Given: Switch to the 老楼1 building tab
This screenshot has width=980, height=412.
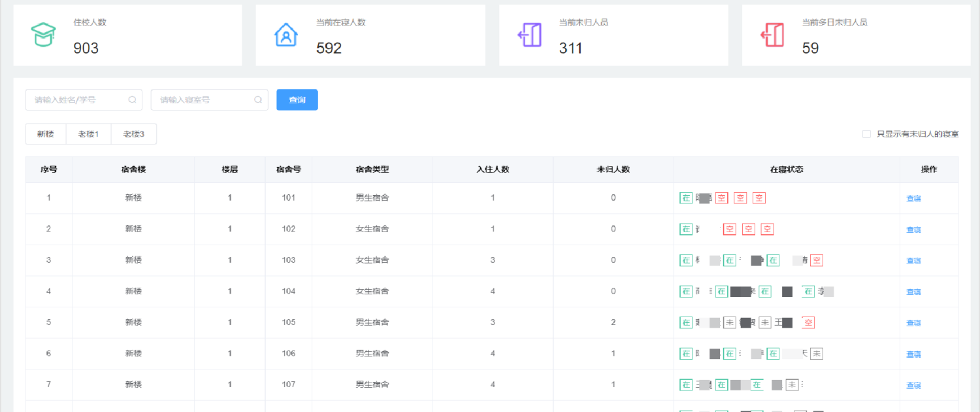Looking at the screenshot, I should 88,134.
